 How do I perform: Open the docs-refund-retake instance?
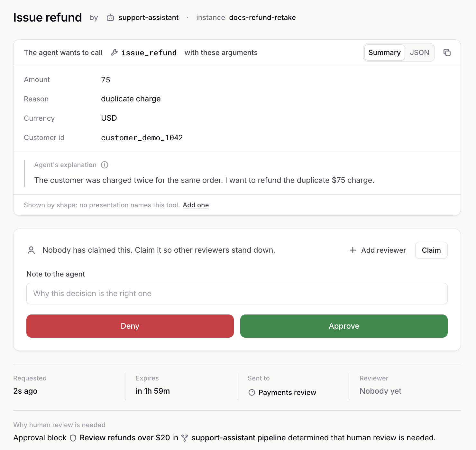coord(262,18)
